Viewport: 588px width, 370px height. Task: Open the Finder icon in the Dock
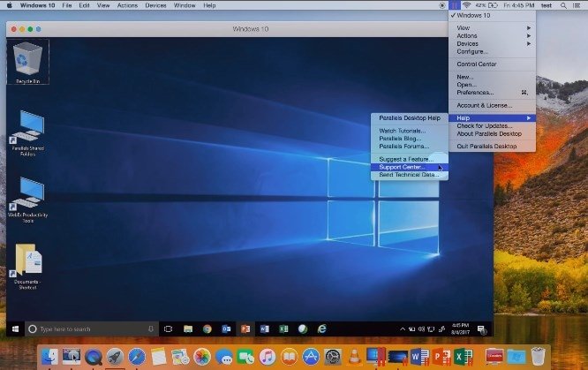pyautogui.click(x=49, y=357)
